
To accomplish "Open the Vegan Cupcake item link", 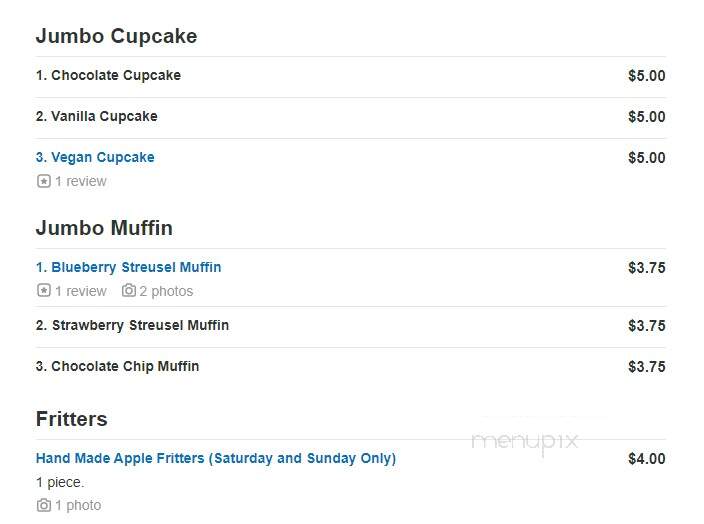I will [95, 158].
